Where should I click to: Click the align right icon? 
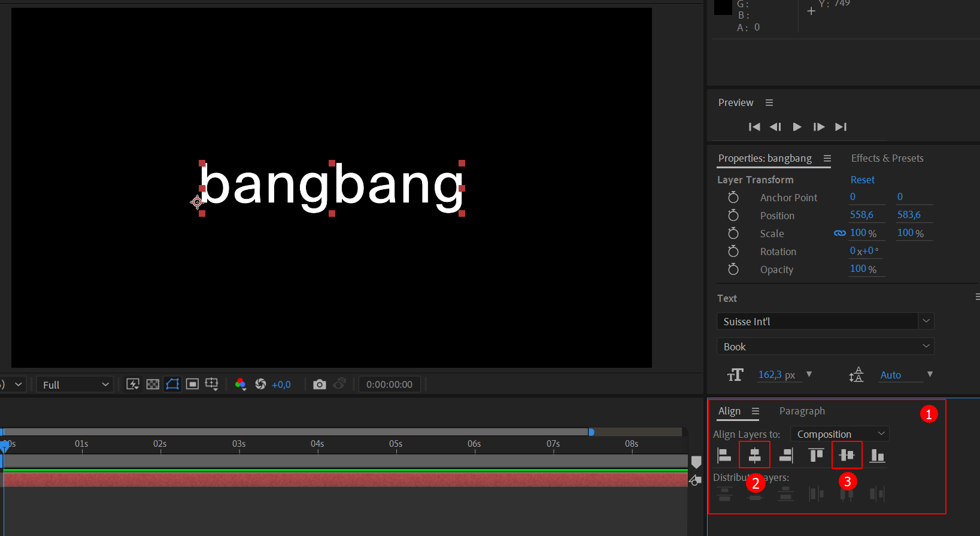(x=785, y=455)
